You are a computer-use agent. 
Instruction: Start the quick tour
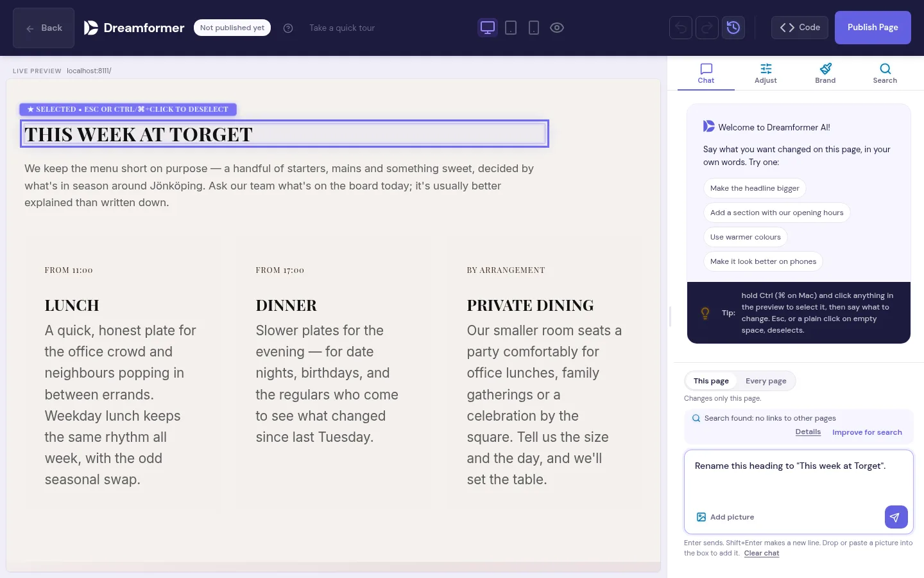click(342, 28)
